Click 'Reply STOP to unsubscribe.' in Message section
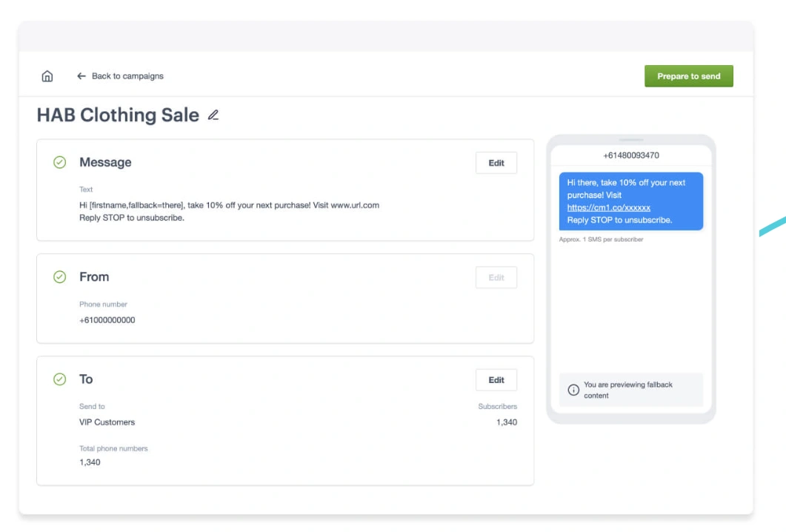The height and width of the screenshot is (532, 786). [x=132, y=218]
